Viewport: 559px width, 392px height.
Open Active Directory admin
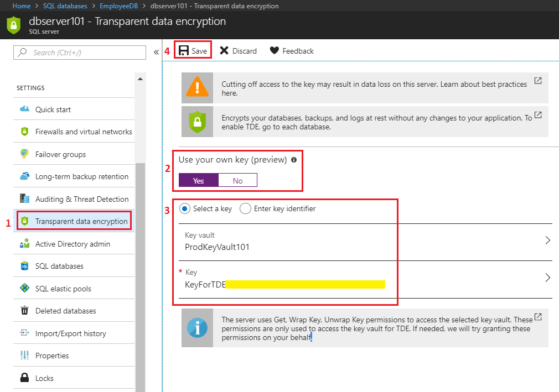click(x=74, y=243)
